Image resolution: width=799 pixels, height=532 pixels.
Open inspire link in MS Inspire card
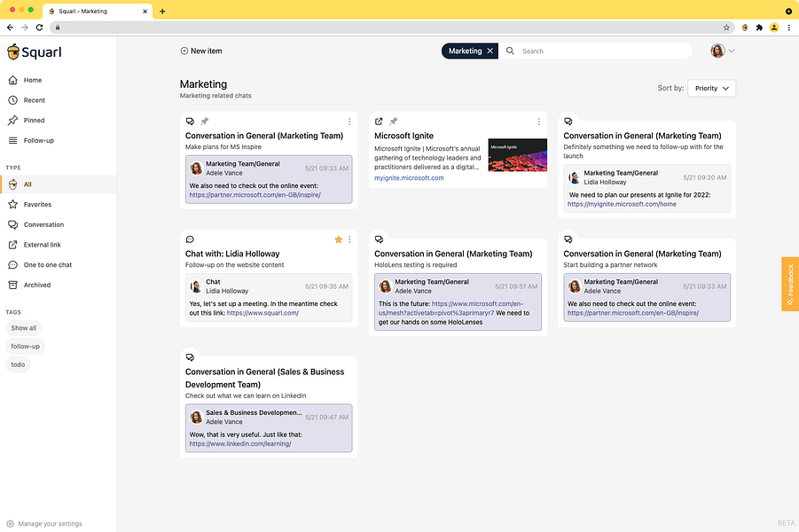click(255, 195)
